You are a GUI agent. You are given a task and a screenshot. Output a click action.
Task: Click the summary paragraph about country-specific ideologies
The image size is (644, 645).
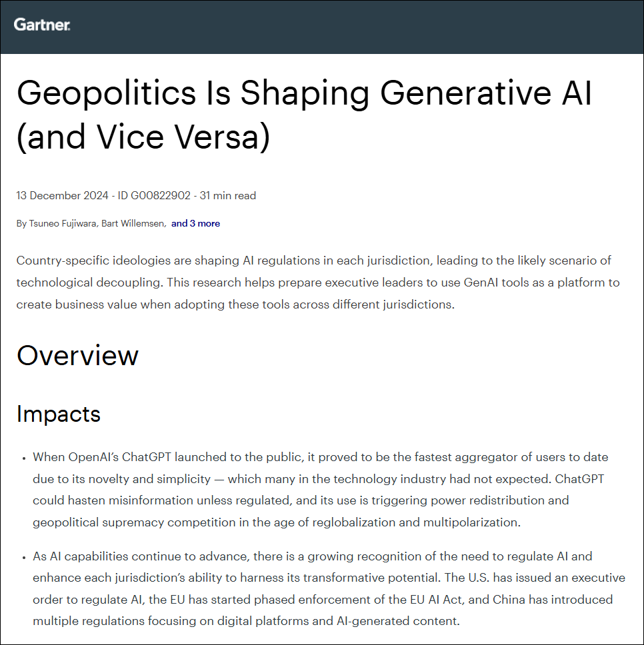pos(318,283)
